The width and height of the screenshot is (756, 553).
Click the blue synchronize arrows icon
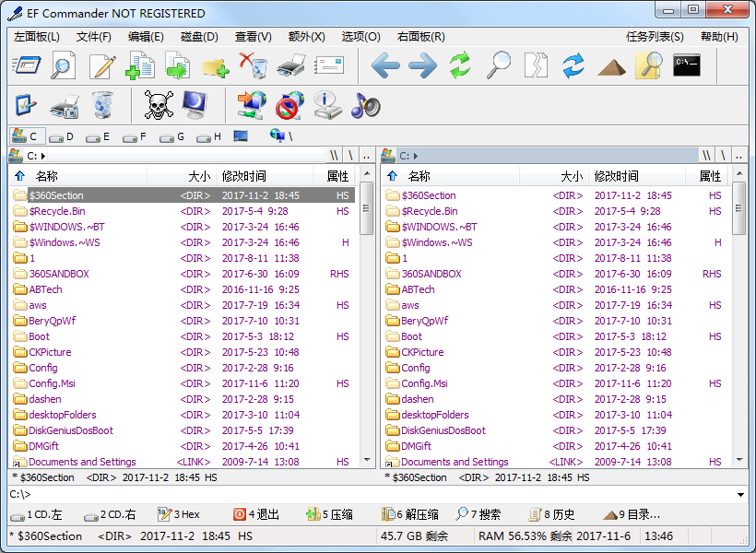(573, 65)
